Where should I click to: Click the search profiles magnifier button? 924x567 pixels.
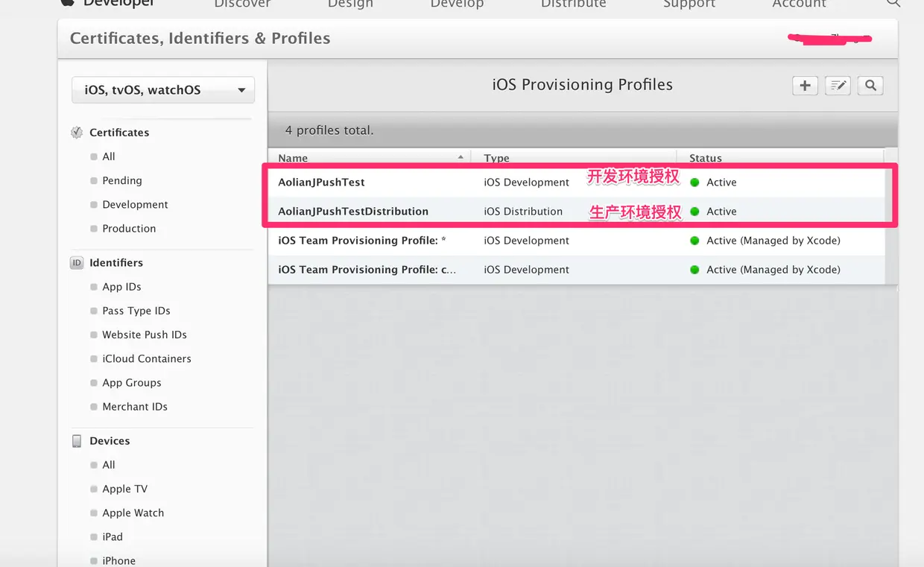(870, 86)
